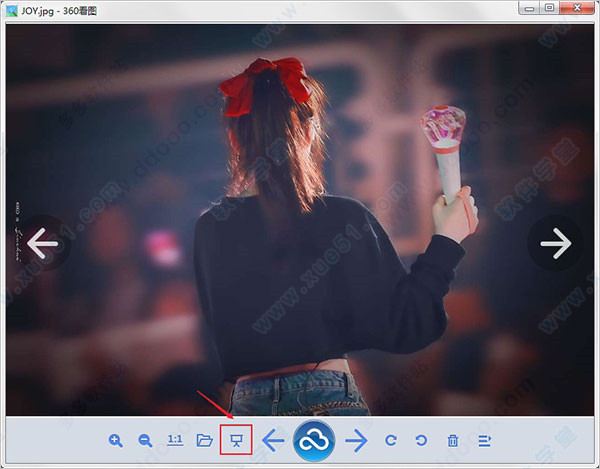Click the large left arrow over the photo
The height and width of the screenshot is (469, 600).
tap(42, 243)
